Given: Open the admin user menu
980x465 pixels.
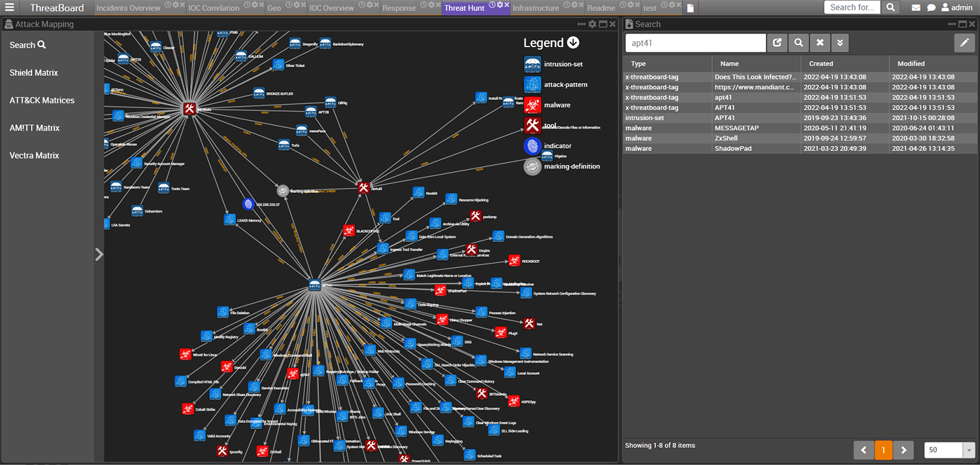Looking at the screenshot, I should 956,8.
